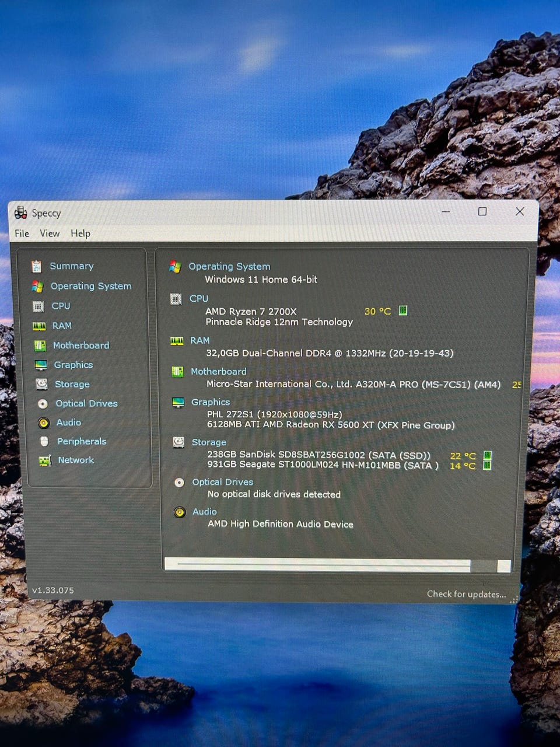Click the Storage drive icon in sidebar

click(41, 384)
